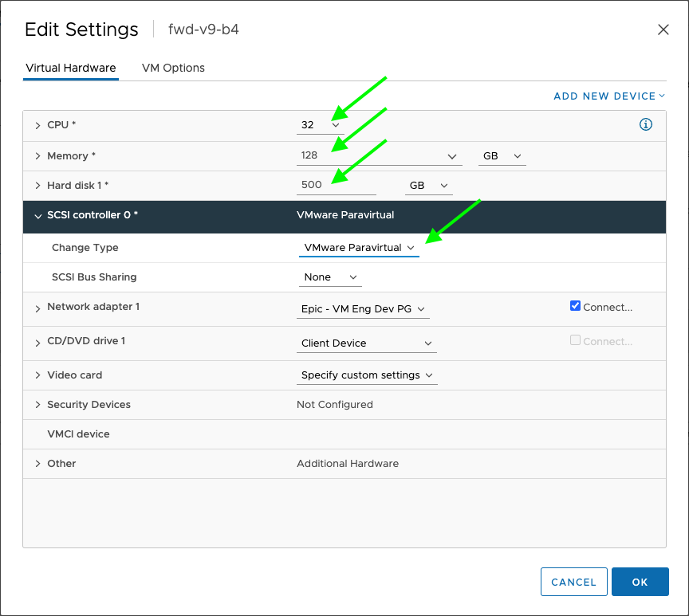
Task: Click the CPU info icon
Action: [x=646, y=124]
